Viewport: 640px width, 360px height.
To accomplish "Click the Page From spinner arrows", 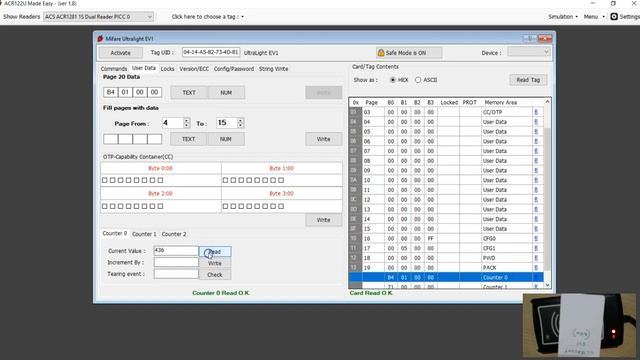I will (187, 123).
